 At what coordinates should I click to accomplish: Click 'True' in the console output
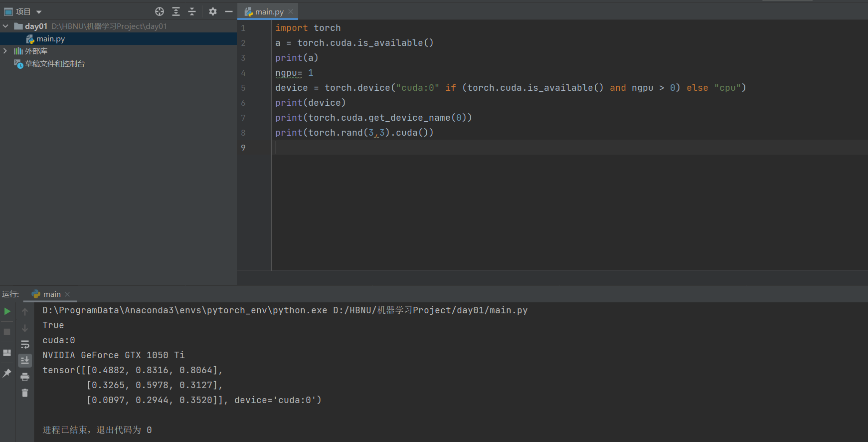[x=53, y=325]
